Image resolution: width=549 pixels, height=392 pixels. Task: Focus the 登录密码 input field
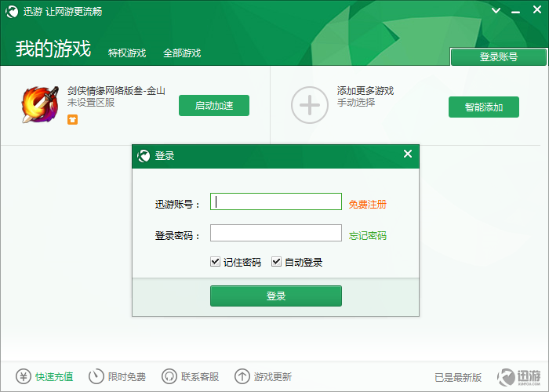pos(275,233)
